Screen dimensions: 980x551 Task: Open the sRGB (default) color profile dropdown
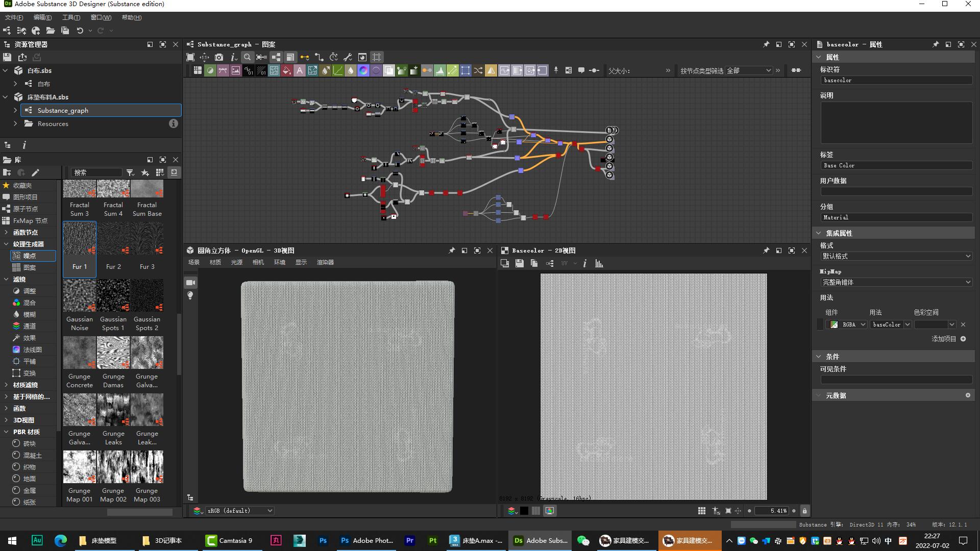[x=240, y=511]
